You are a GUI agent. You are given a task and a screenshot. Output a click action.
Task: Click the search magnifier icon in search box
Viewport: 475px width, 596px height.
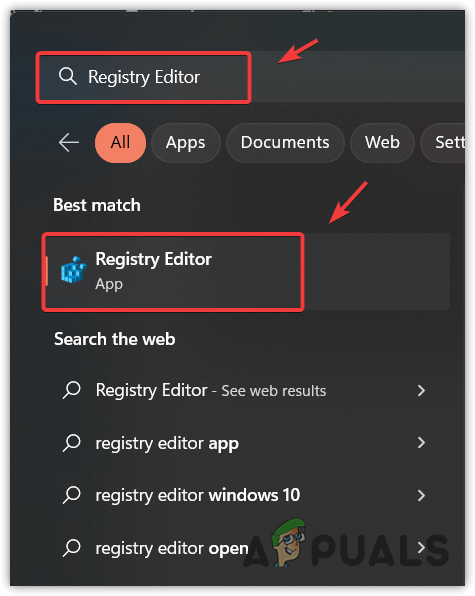(x=68, y=76)
